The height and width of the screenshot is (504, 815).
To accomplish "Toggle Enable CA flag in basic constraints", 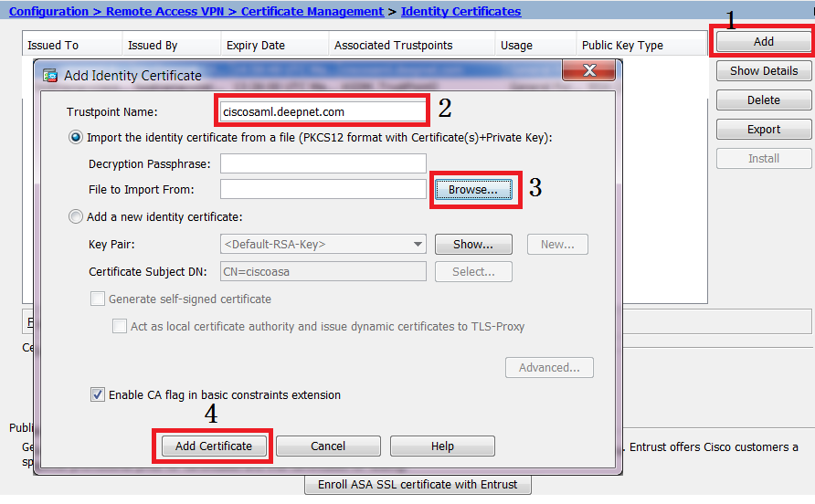I will (x=98, y=394).
